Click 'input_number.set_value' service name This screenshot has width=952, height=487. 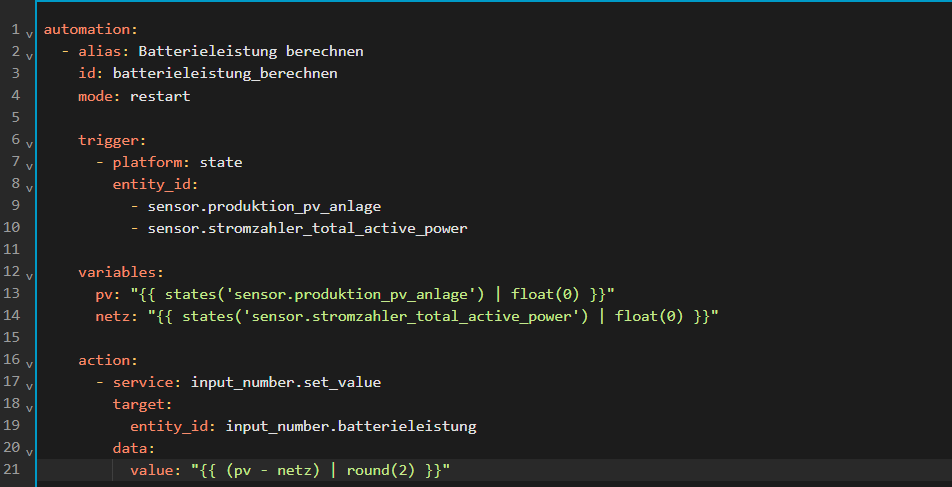coord(286,383)
